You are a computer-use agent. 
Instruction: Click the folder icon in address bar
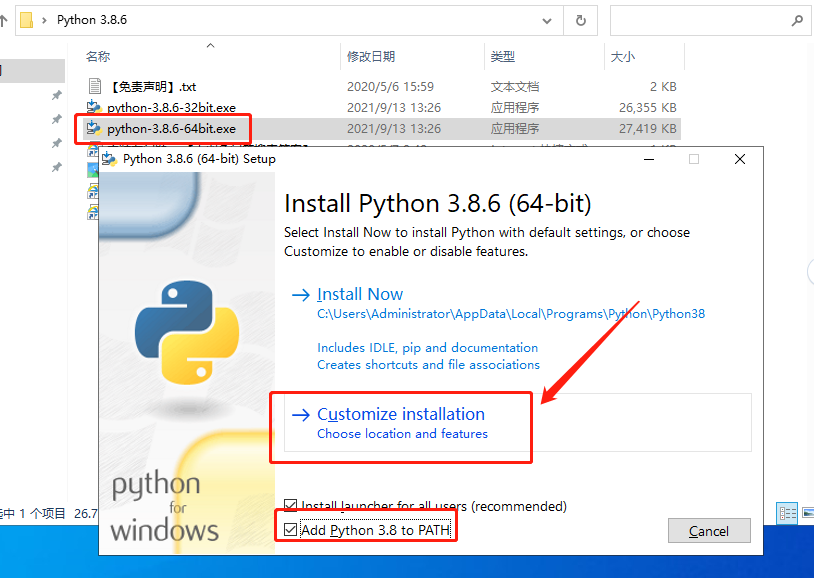[x=26, y=20]
